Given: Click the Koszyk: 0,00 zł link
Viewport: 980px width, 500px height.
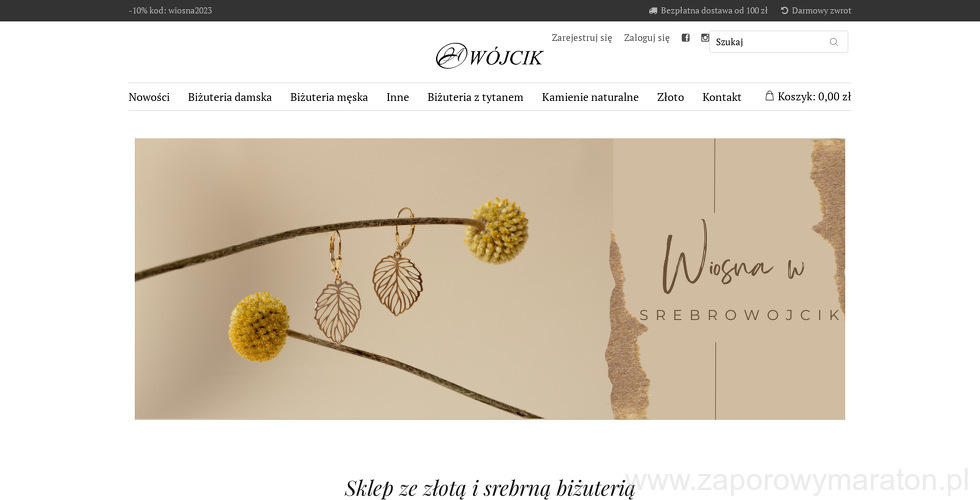Looking at the screenshot, I should tap(808, 96).
